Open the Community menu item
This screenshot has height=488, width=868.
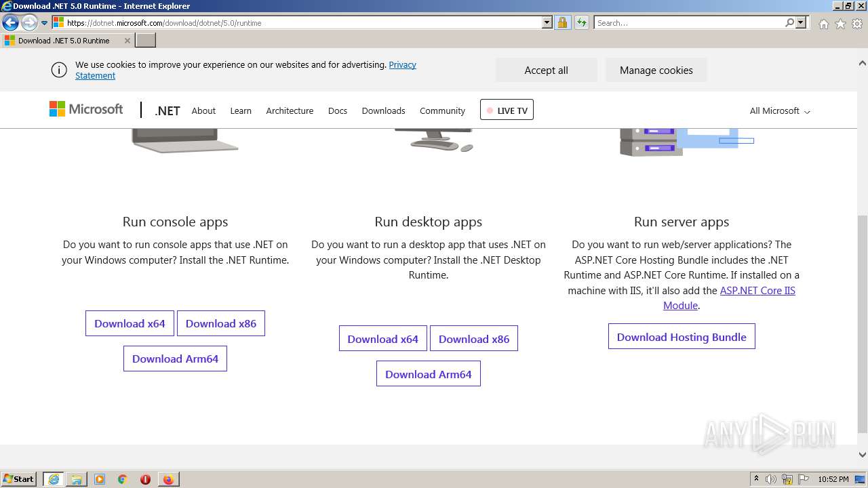(x=442, y=110)
